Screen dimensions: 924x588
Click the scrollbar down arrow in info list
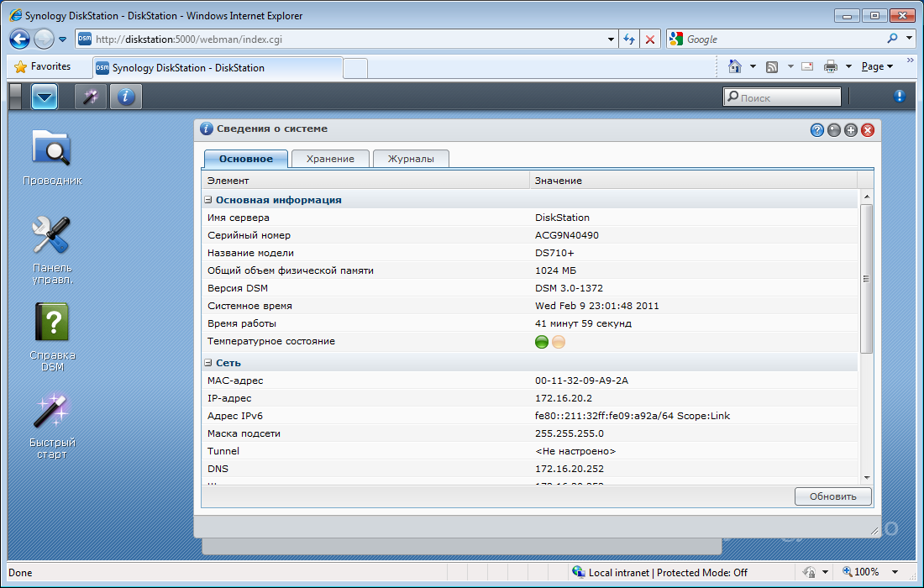[866, 477]
